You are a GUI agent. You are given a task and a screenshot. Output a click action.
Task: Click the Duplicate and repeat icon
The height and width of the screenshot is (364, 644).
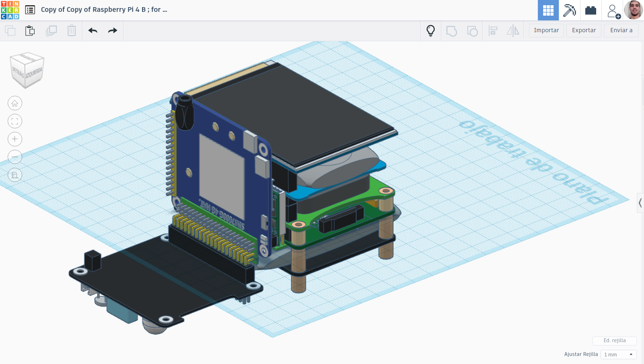(51, 31)
